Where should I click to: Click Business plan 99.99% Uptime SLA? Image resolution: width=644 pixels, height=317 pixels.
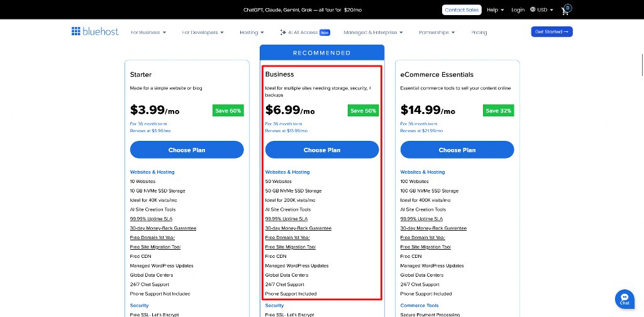click(x=286, y=219)
